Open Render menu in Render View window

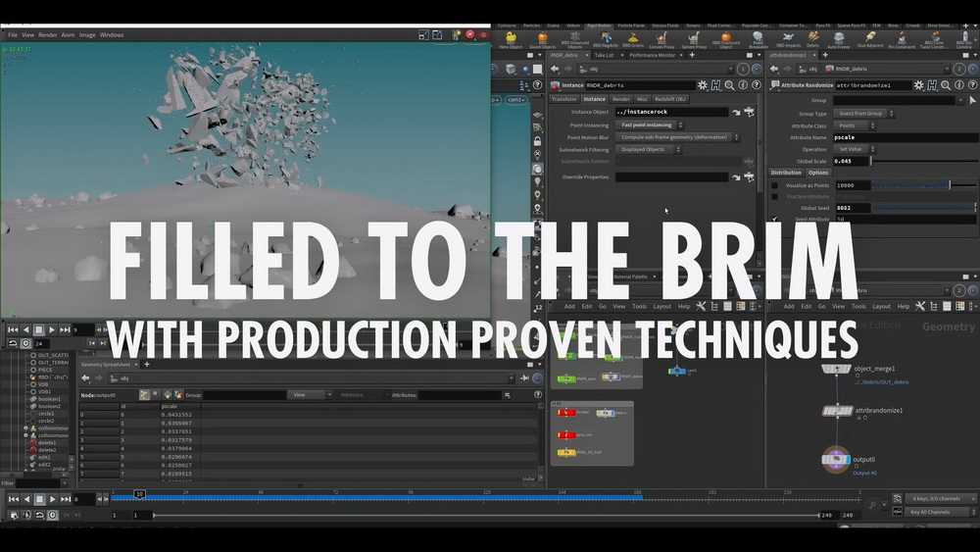point(47,35)
